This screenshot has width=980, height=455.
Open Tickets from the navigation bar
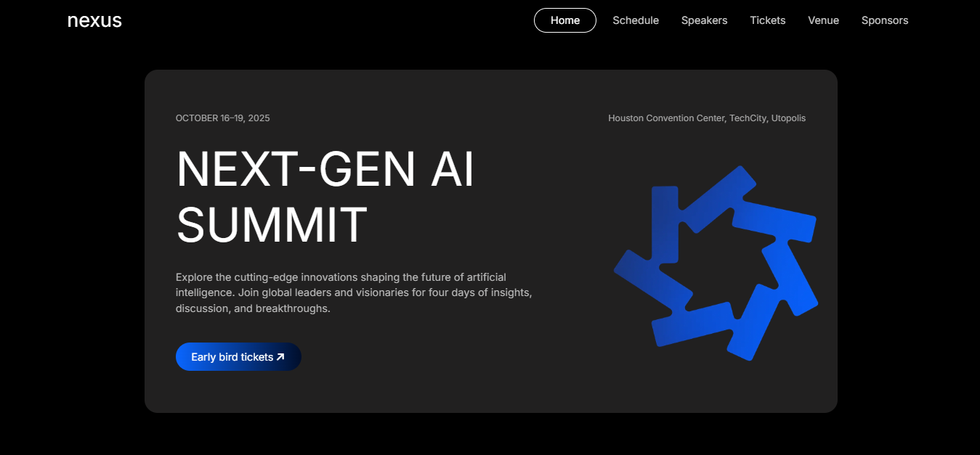pyautogui.click(x=768, y=20)
